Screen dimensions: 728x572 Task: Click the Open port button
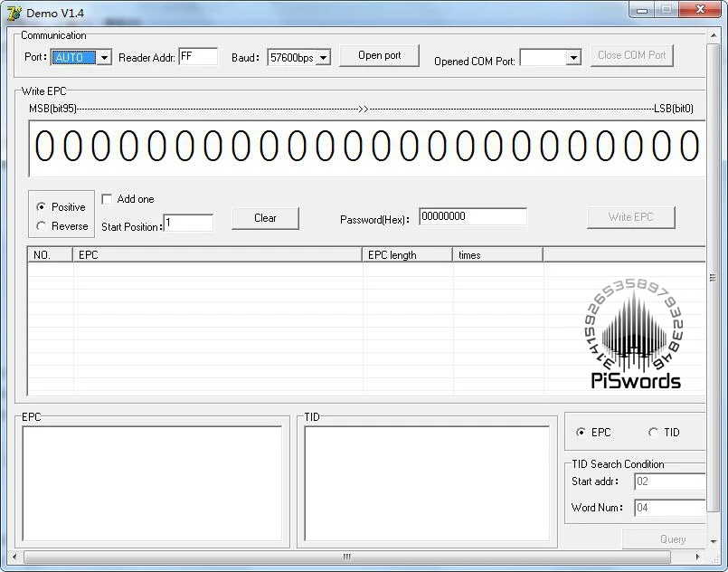pos(379,55)
